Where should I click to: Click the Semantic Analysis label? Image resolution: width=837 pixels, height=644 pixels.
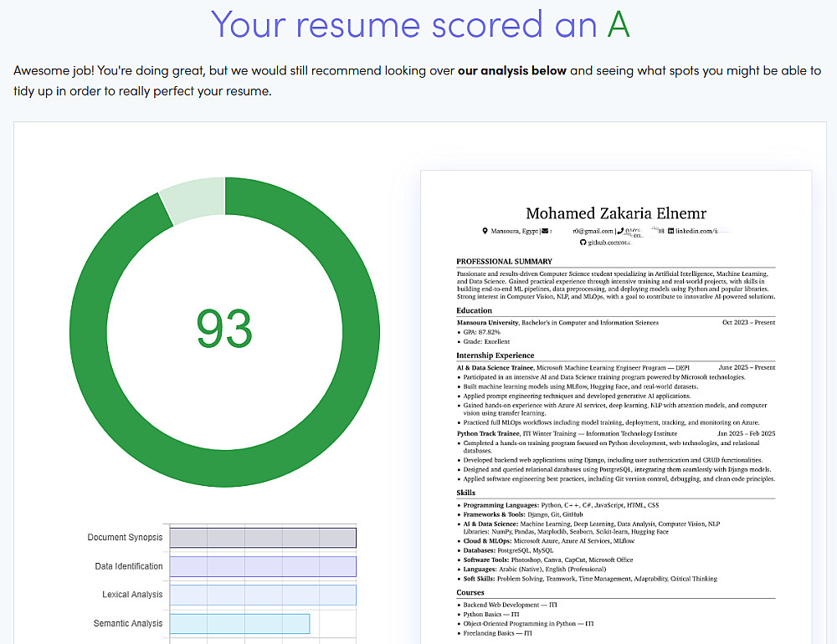point(128,623)
